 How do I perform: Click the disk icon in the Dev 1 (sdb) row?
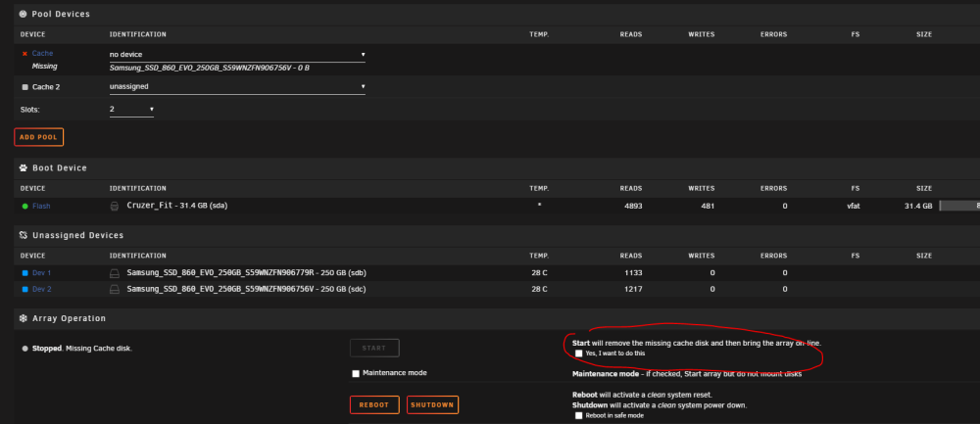(115, 273)
